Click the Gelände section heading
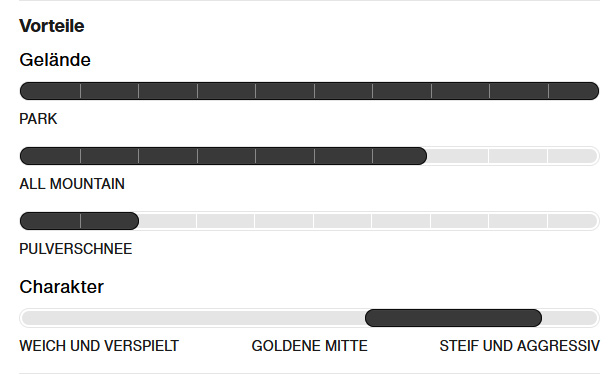Screen dimensions: 614x374 pyautogui.click(x=55, y=60)
